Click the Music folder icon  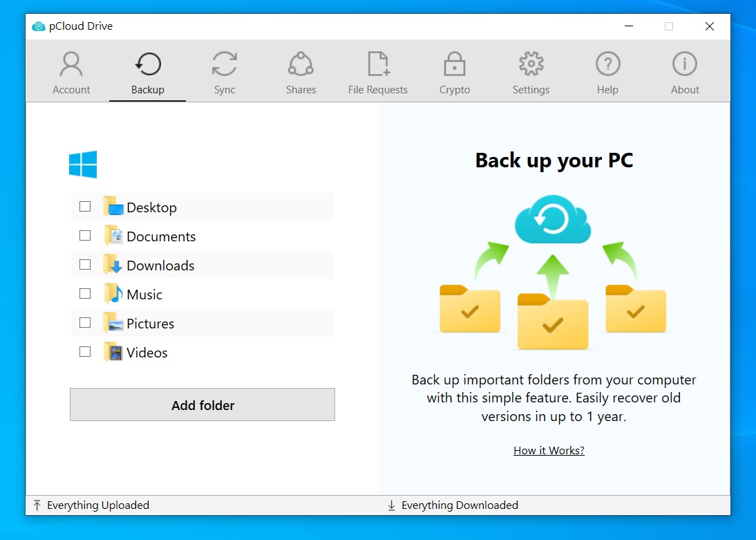[x=113, y=293]
